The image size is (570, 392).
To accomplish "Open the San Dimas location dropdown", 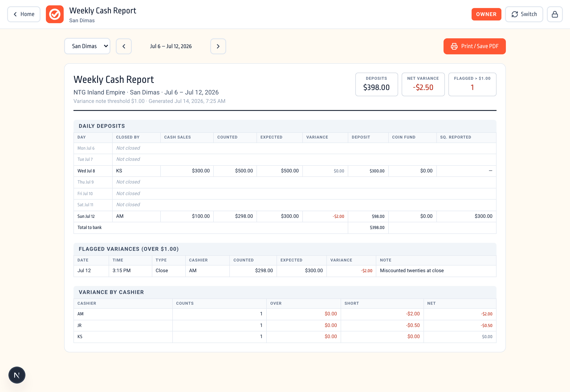I will [x=87, y=46].
